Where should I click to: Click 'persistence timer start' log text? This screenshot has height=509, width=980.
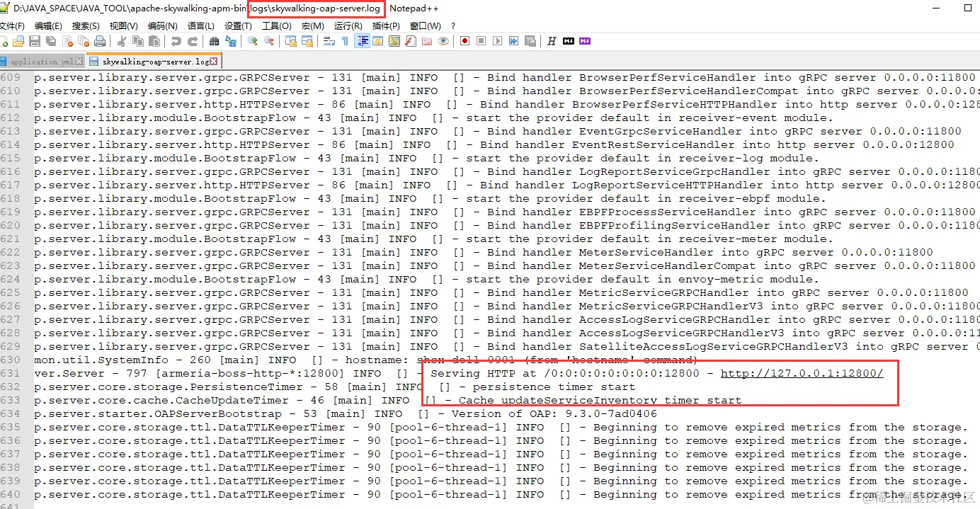(x=554, y=387)
